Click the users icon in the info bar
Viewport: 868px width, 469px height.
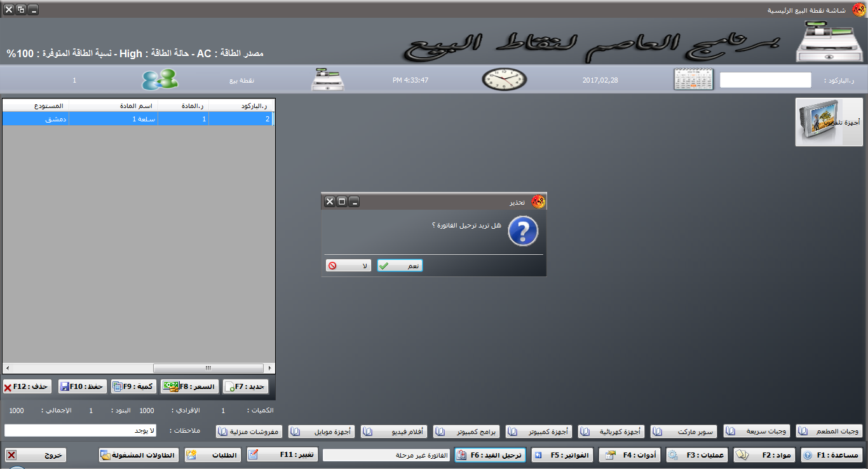160,80
